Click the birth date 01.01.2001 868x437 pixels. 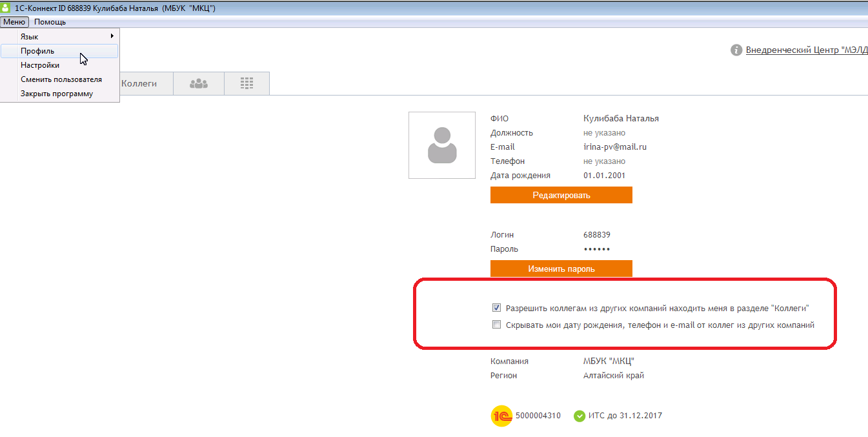[x=604, y=175]
